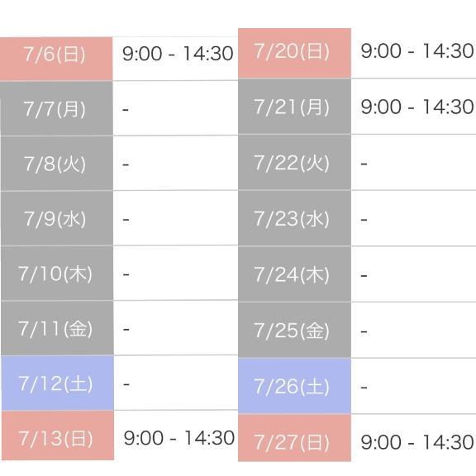Choose the 7/8(火) date cell
Image resolution: width=476 pixels, height=476 pixels.
[x=57, y=164]
